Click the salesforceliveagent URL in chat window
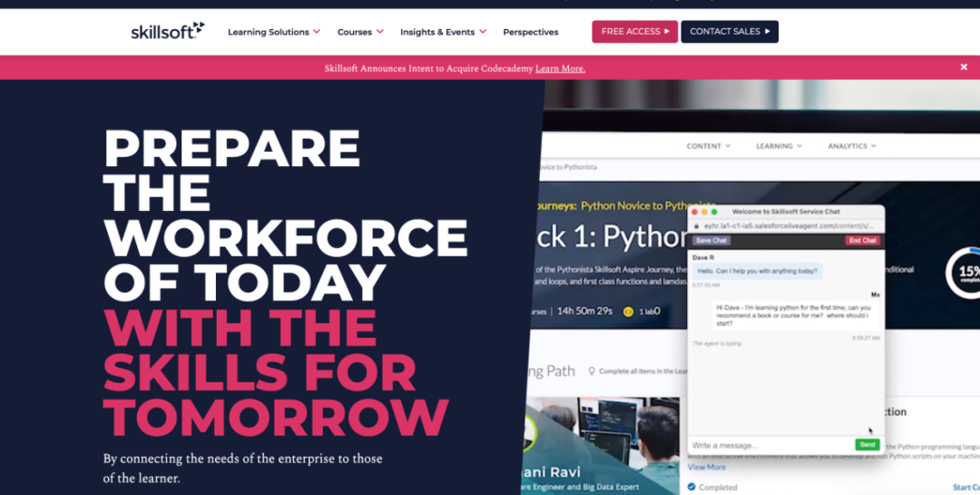 tap(789, 226)
